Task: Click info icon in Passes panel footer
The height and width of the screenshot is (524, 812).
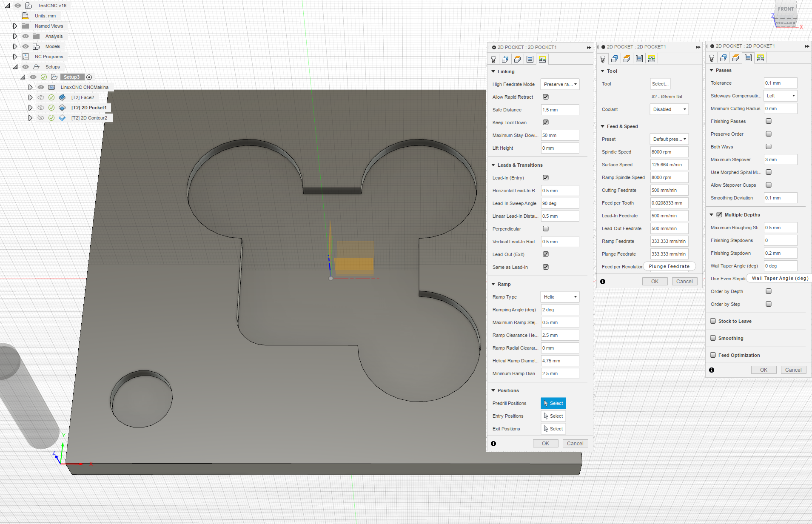Action: 712,370
